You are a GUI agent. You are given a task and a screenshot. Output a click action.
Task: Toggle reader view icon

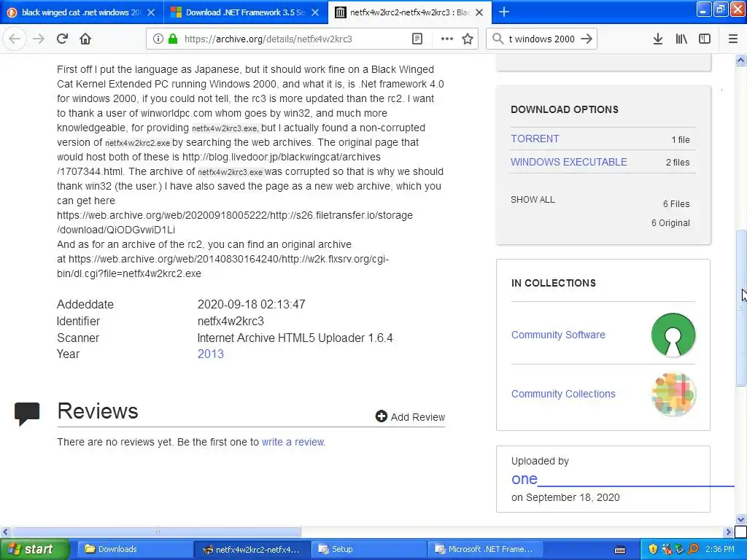pos(417,39)
